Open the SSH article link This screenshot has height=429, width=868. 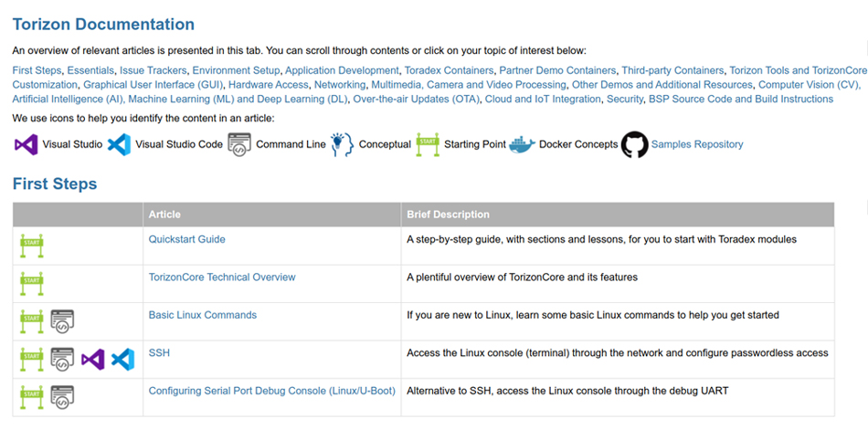(x=159, y=352)
